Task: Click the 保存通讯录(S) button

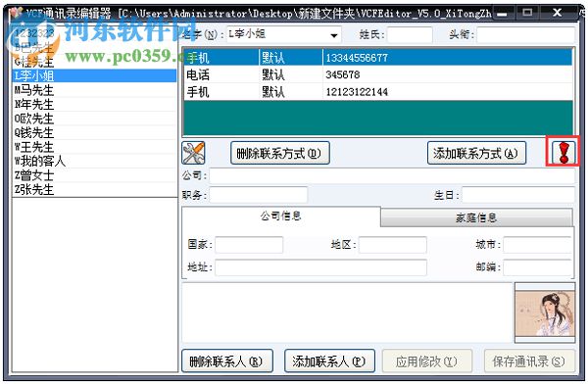Action: [529, 361]
